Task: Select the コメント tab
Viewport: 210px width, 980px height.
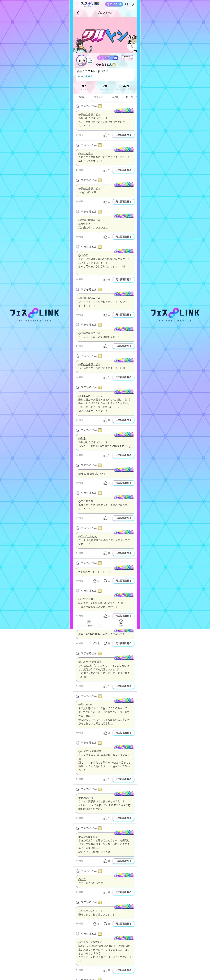Action: 98,97
